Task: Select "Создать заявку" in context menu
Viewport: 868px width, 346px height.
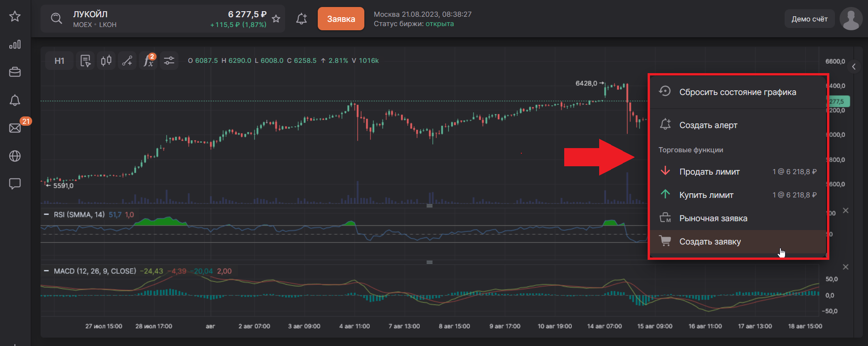Action: [x=710, y=242]
